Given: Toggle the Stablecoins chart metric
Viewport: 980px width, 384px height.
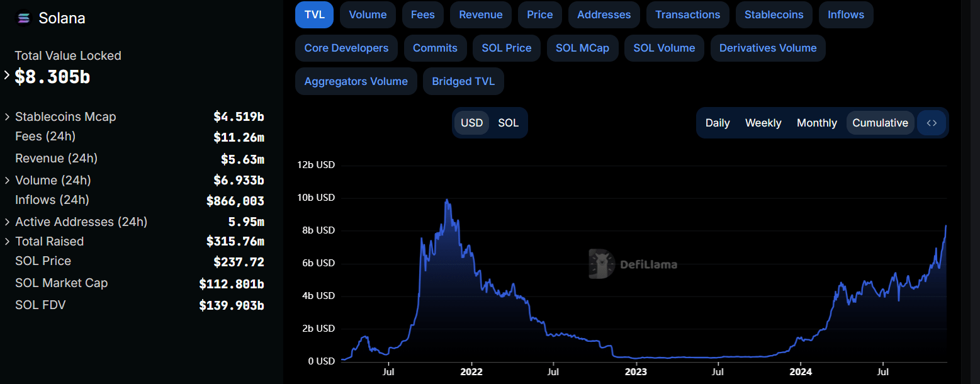Looking at the screenshot, I should click(774, 14).
